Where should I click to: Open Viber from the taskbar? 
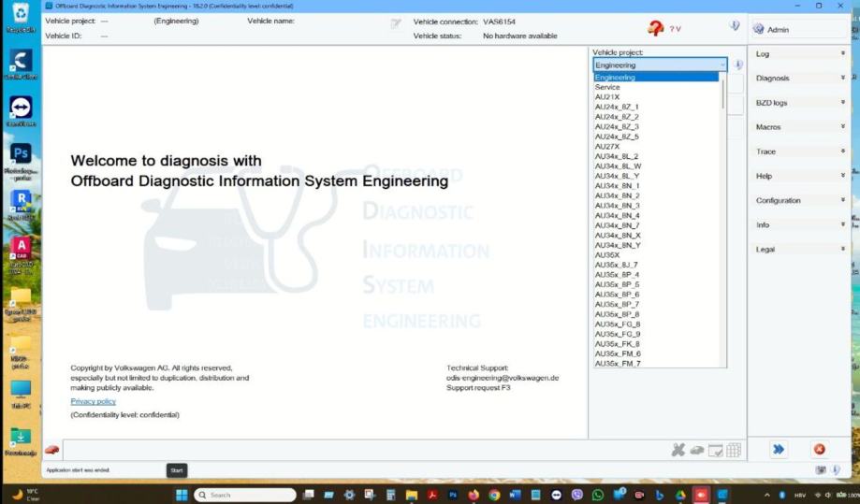(x=577, y=495)
